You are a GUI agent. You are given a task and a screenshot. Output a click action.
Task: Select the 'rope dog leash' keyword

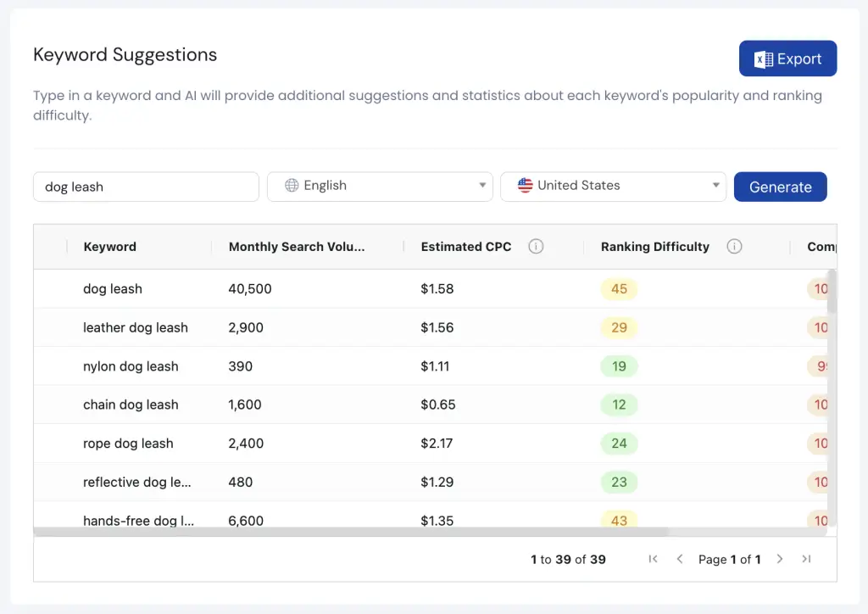coord(128,444)
